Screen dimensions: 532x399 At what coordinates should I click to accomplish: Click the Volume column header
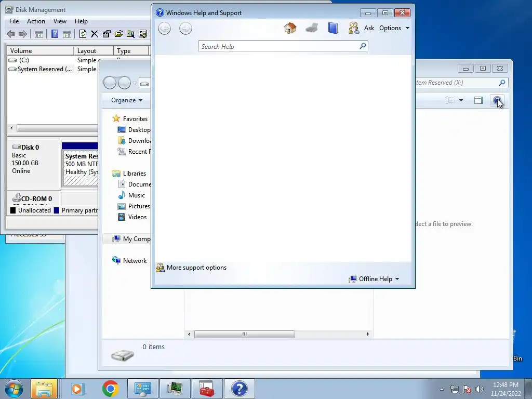click(41, 50)
